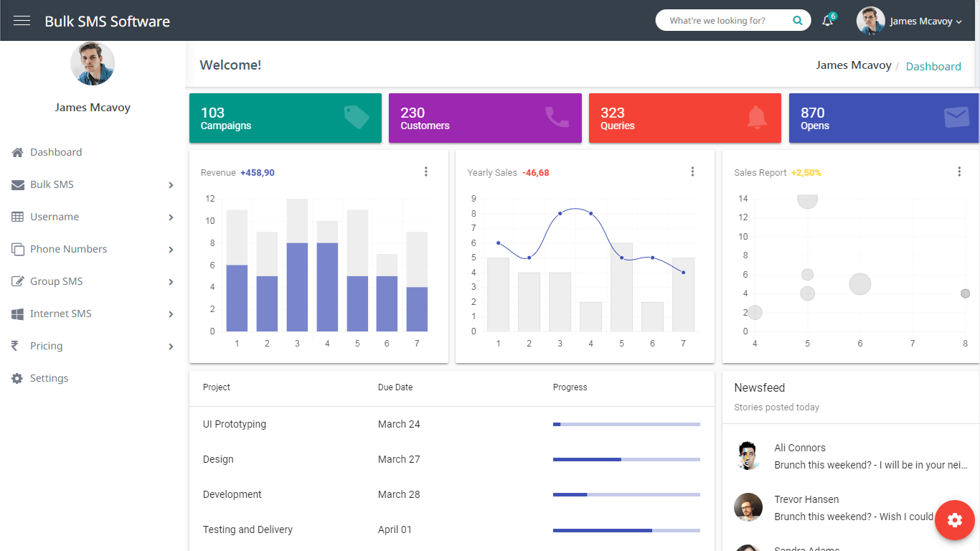Open the 230 Customers card
The height and width of the screenshot is (551, 980).
tap(485, 118)
